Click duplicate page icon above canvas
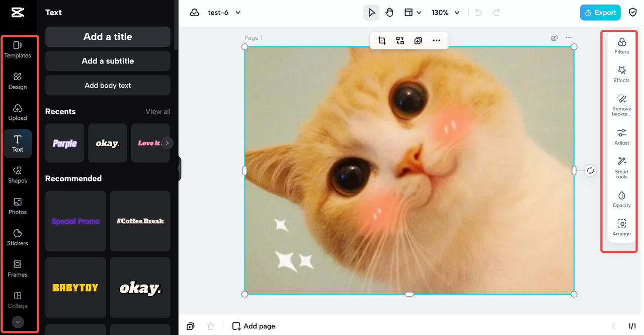Screen dimensions: 644x335 554,38
